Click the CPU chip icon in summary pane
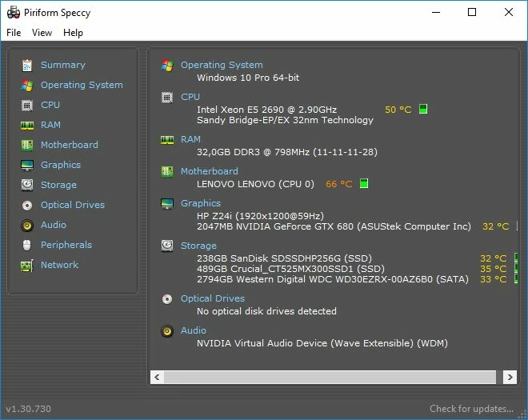 [x=167, y=98]
